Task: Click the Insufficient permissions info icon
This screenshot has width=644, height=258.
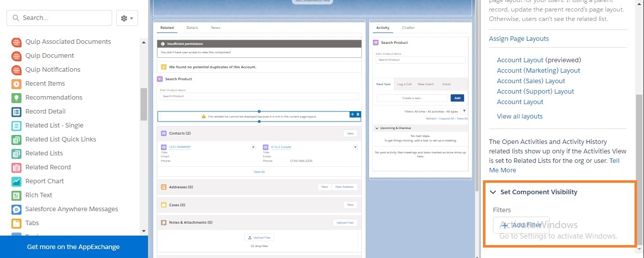Action: coord(163,44)
